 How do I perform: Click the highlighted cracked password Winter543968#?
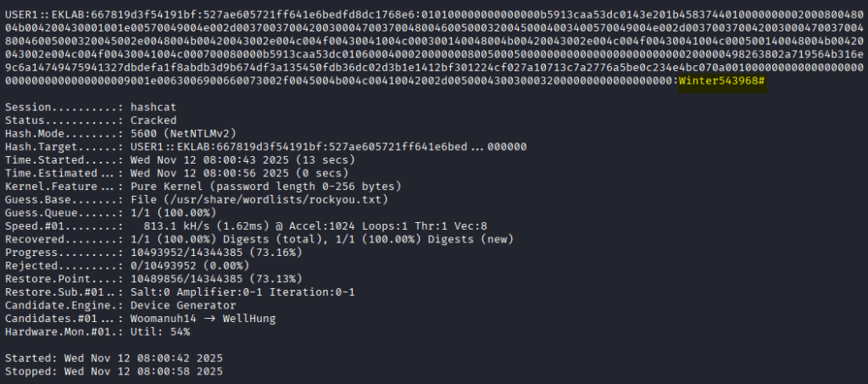tap(722, 81)
